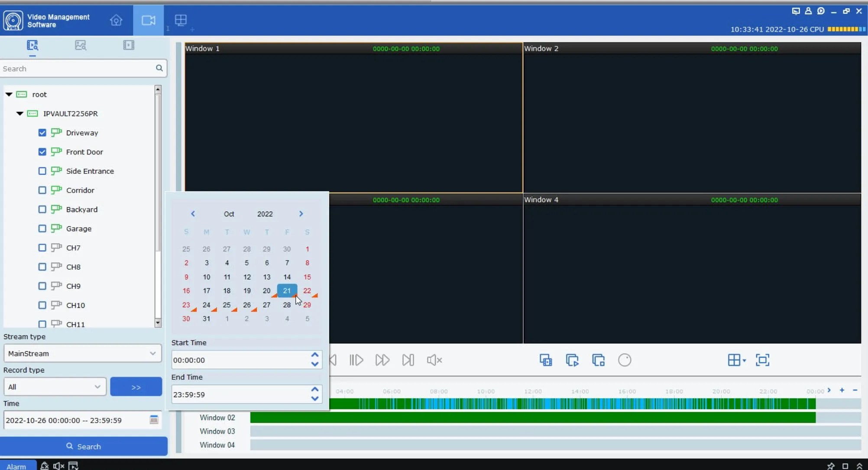Click next month arrow on calendar
This screenshot has width=868, height=470.
301,214
